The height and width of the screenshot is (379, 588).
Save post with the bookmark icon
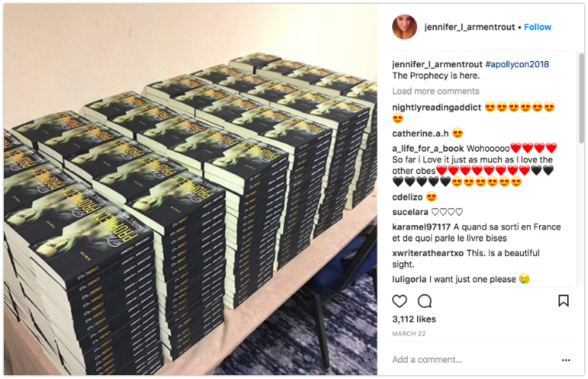click(563, 301)
